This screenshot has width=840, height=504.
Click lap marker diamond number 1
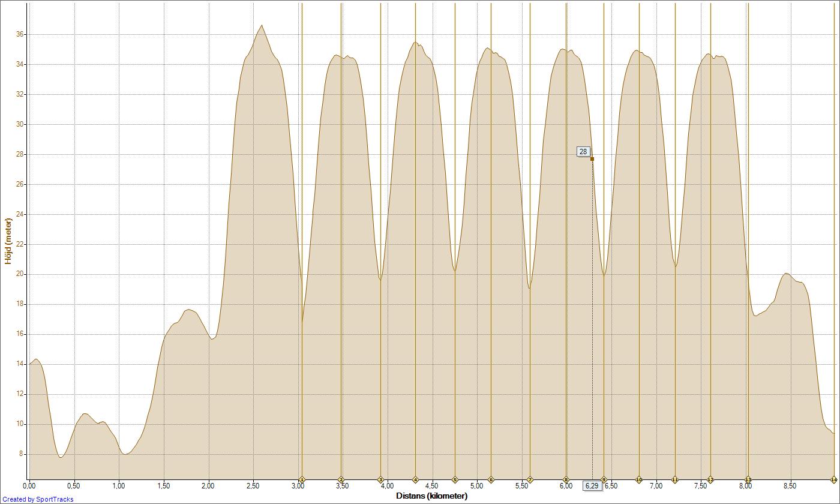302,479
